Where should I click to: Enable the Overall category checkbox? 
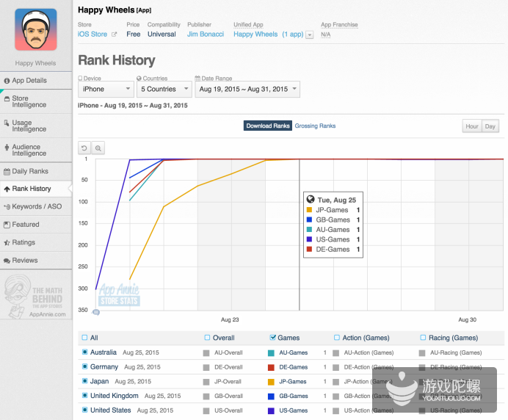208,338
